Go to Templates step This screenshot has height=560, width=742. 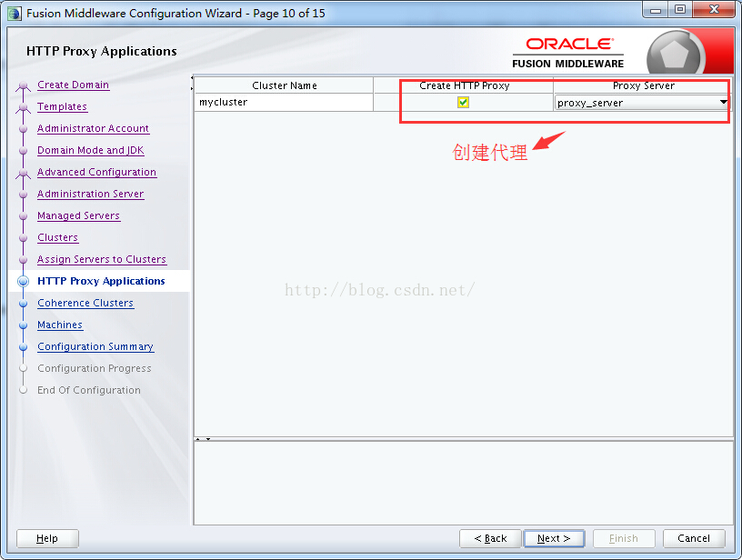[x=63, y=106]
